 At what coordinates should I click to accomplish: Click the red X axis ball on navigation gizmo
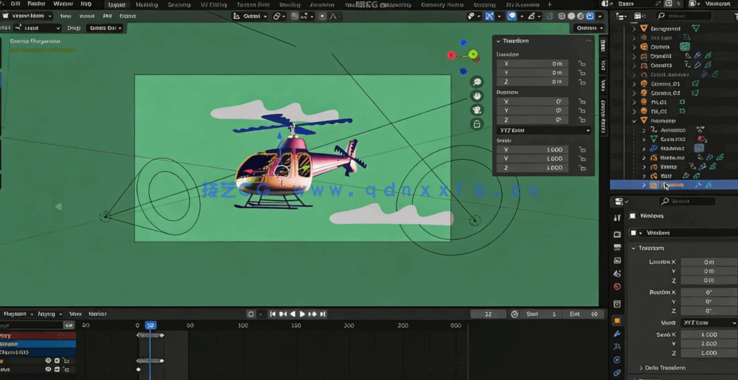451,55
